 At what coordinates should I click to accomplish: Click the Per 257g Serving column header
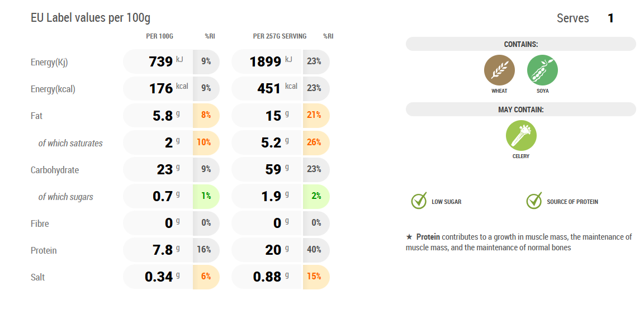pyautogui.click(x=280, y=36)
